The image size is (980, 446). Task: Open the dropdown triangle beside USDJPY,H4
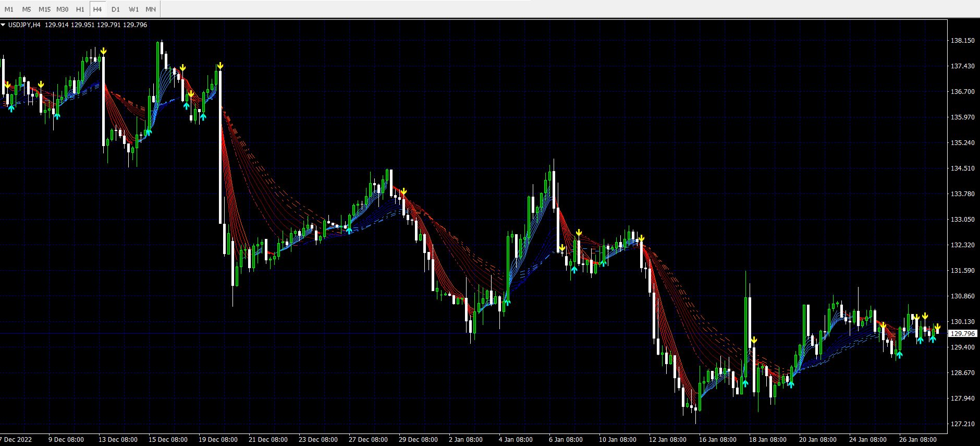tap(3, 25)
